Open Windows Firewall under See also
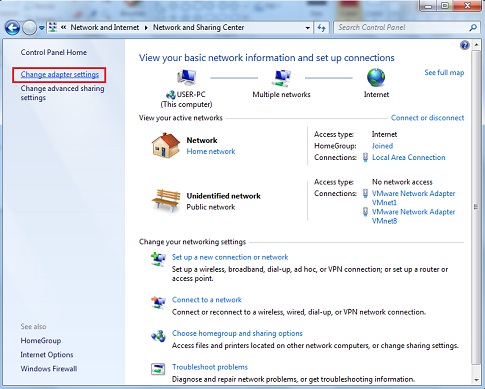This screenshot has height=389, width=485. [x=49, y=369]
